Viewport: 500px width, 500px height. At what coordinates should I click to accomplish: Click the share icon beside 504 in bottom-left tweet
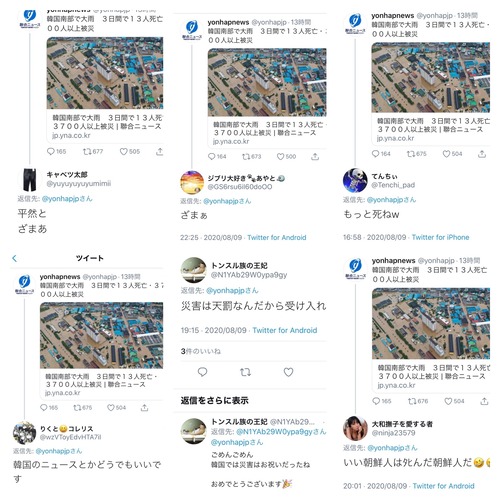point(144,408)
